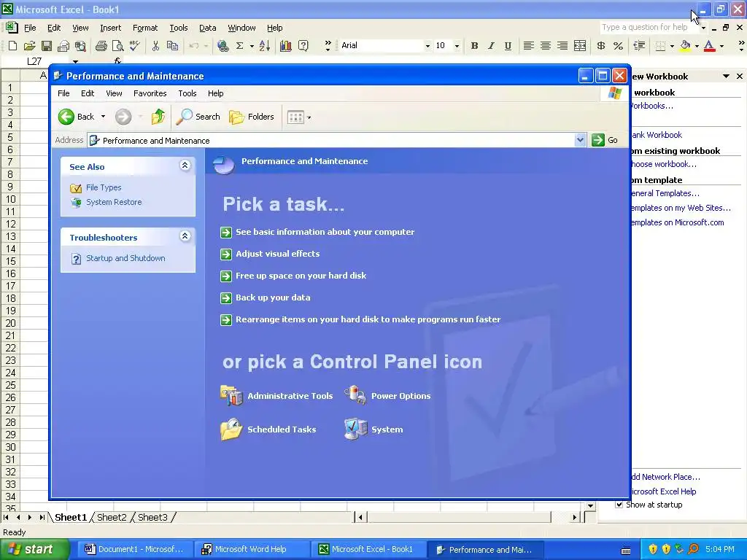Click the System Restore link
This screenshot has height=560, width=747.
[x=114, y=202]
